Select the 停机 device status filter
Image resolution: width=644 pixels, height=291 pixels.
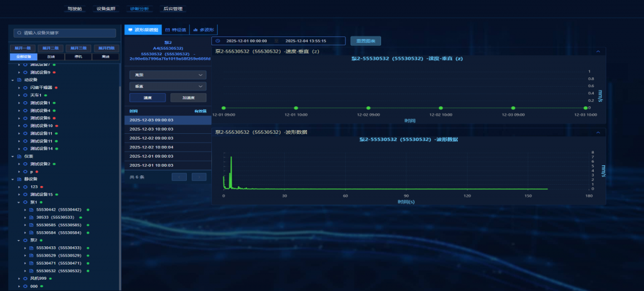click(78, 57)
